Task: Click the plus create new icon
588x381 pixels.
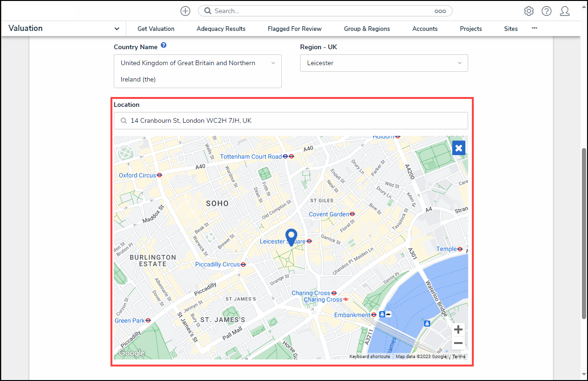Action: coord(185,11)
